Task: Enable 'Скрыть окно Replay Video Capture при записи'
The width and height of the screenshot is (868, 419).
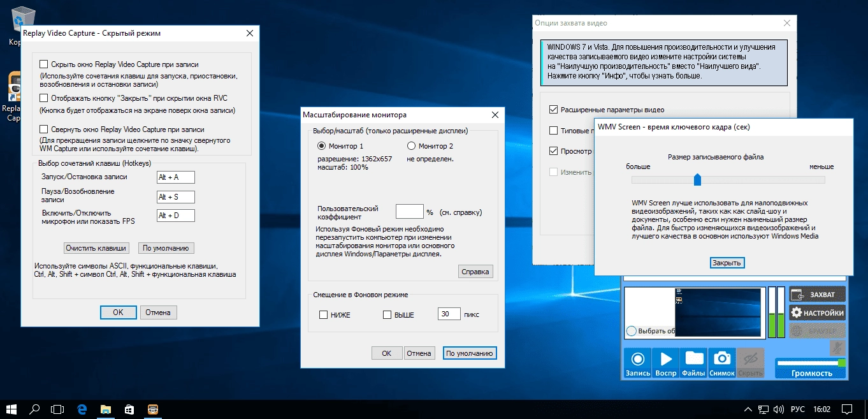Action: [x=44, y=64]
